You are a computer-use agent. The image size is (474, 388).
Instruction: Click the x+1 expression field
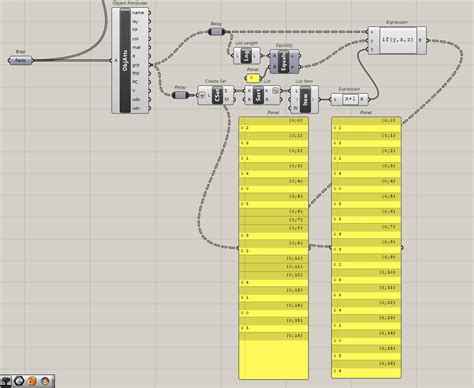(x=350, y=99)
